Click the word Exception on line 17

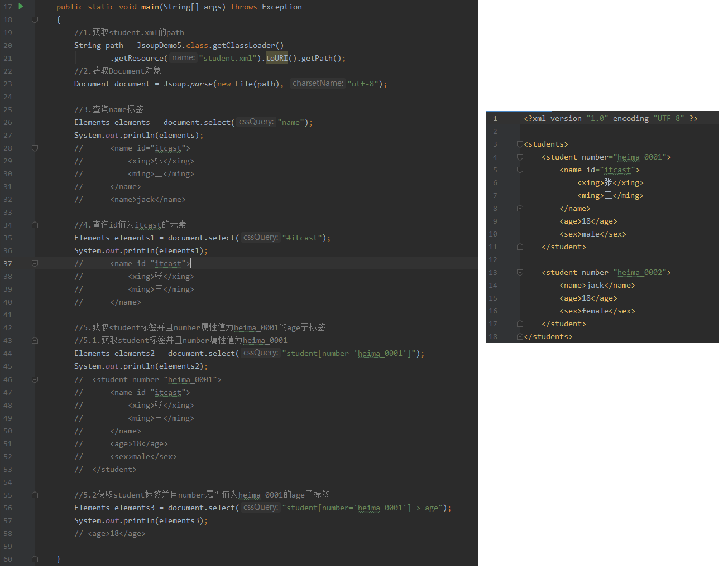tap(282, 7)
